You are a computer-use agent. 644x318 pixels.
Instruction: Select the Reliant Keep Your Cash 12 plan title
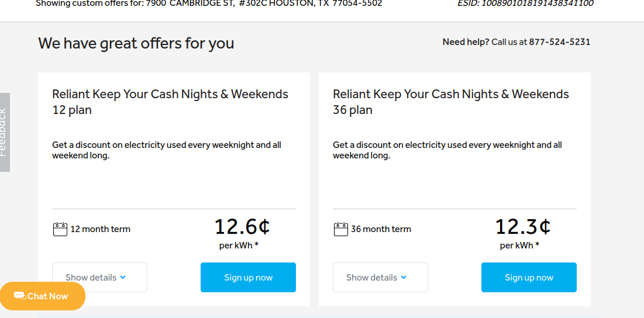tap(170, 102)
